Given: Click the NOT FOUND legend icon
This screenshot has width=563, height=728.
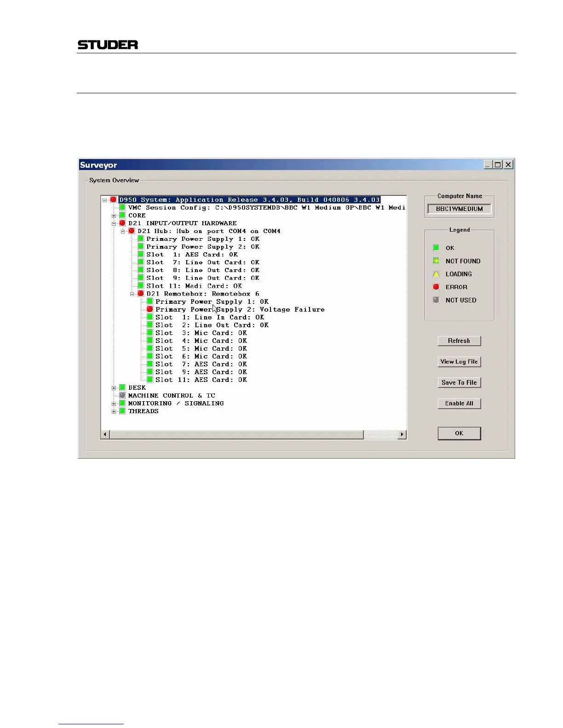Looking at the screenshot, I should click(436, 261).
